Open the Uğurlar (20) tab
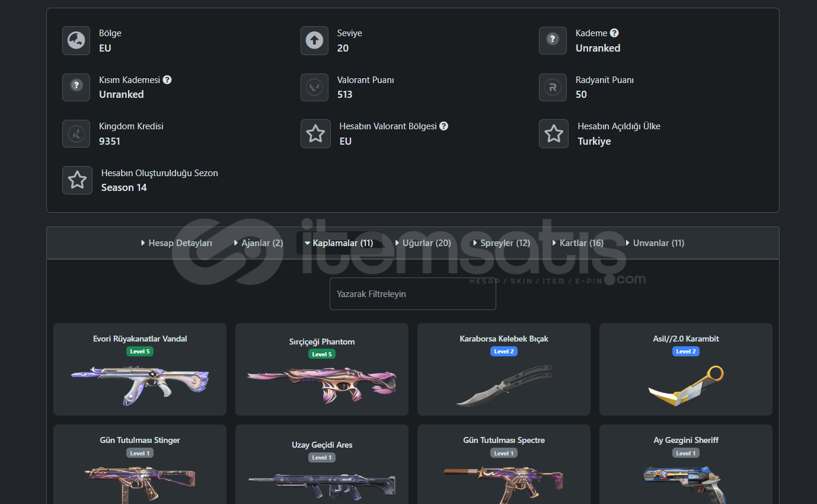Image resolution: width=817 pixels, height=504 pixels. click(423, 243)
